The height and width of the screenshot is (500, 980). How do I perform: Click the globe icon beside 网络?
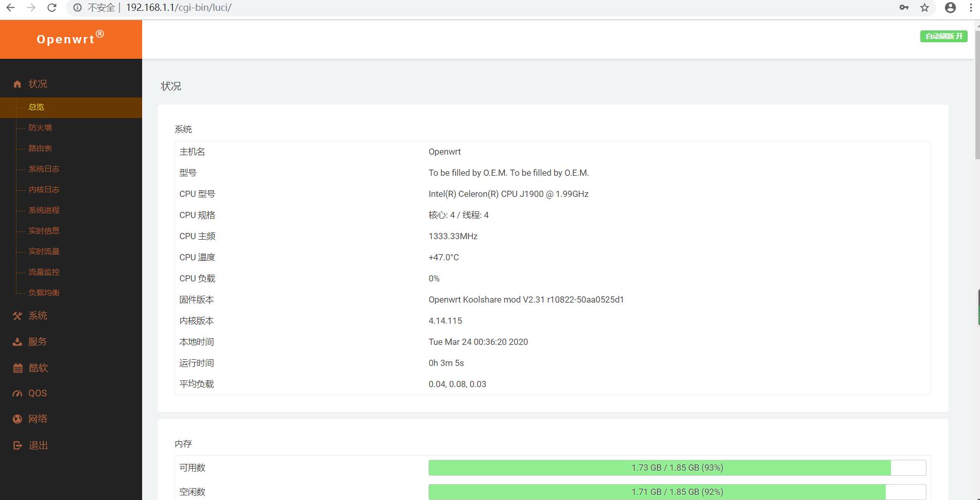pyautogui.click(x=18, y=419)
